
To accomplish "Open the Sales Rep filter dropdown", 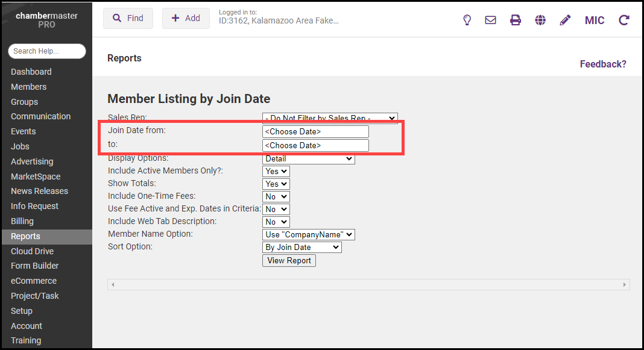I will (x=330, y=118).
